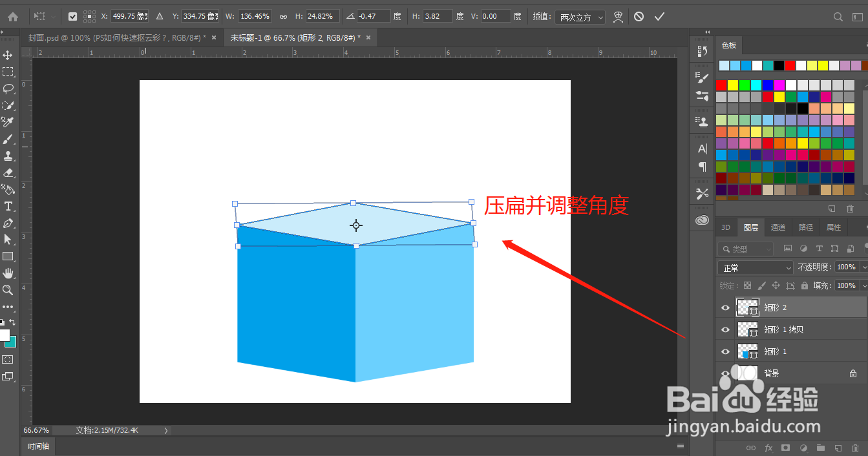
Task: Open the Edit Toolbar three-dots menu
Action: tap(8, 307)
